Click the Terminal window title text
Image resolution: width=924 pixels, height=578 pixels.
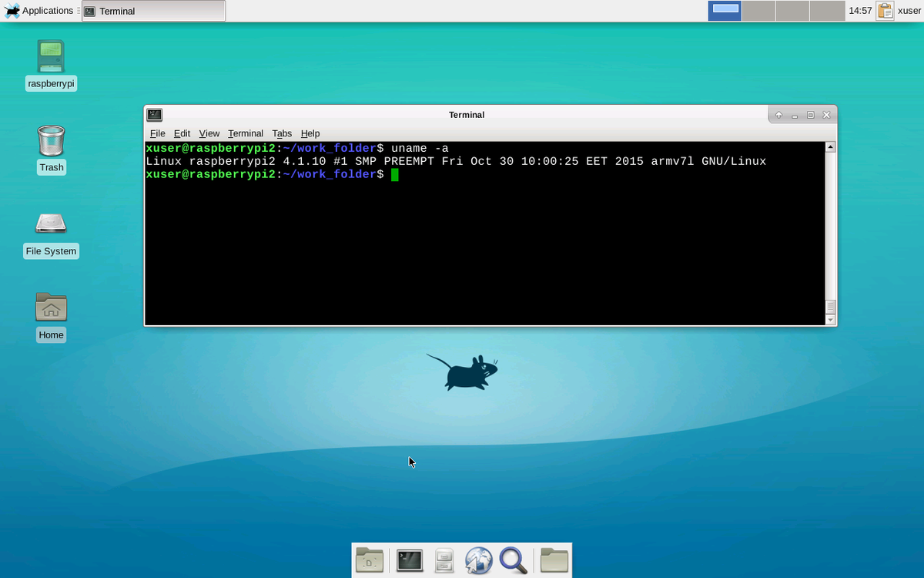point(467,115)
